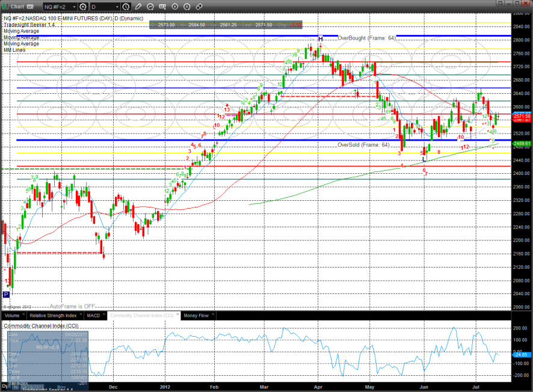Toggle the small badge next to Chart title
This screenshot has height=392, width=533.
(x=28, y=7)
